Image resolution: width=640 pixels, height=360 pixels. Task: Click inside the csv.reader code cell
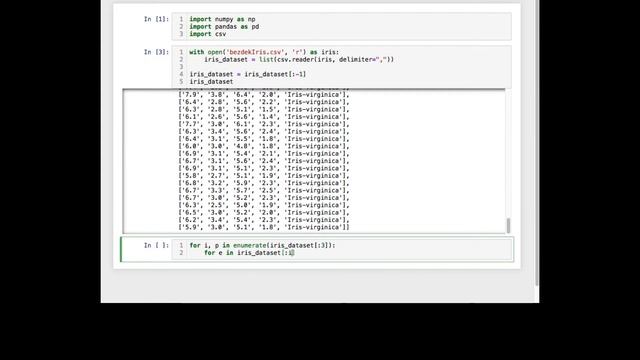[342, 67]
